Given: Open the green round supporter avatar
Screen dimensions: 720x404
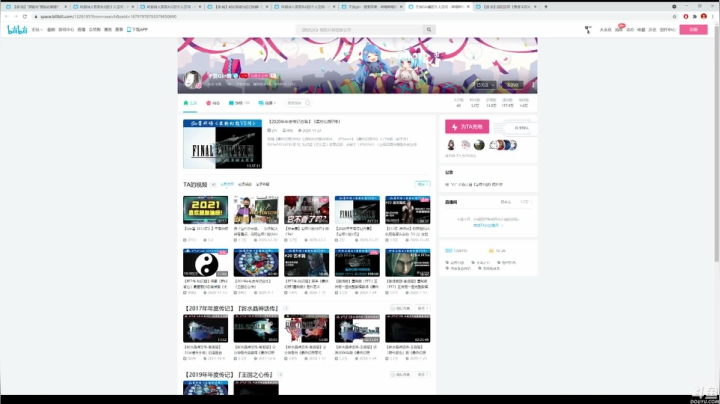Looking at the screenshot, I should (x=479, y=145).
